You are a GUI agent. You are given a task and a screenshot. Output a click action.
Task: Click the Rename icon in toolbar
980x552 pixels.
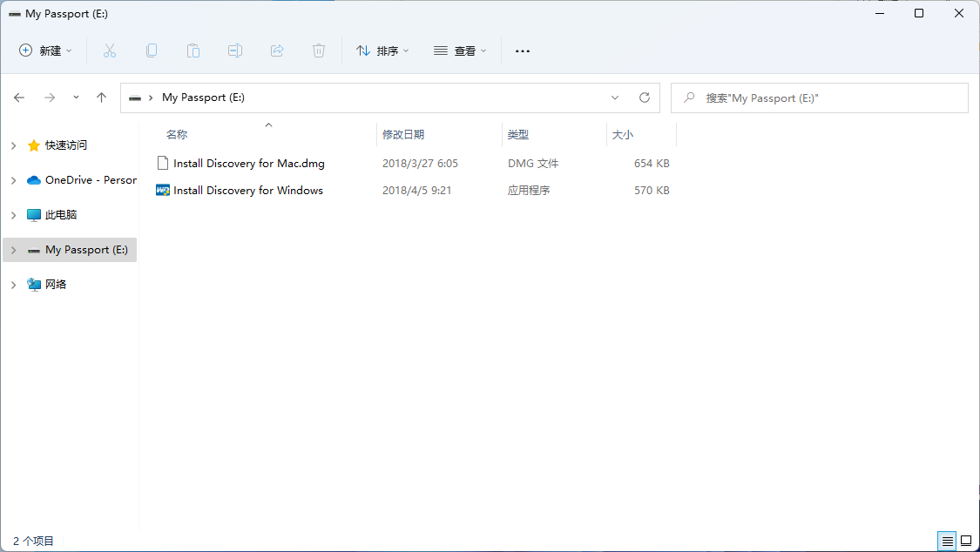235,50
